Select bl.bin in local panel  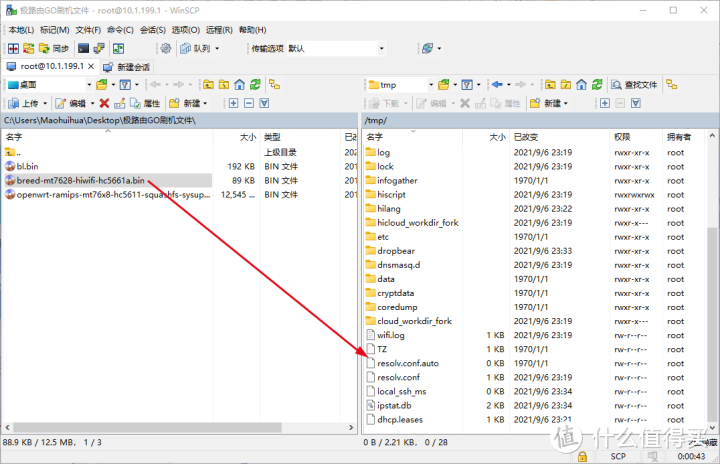click(x=28, y=166)
